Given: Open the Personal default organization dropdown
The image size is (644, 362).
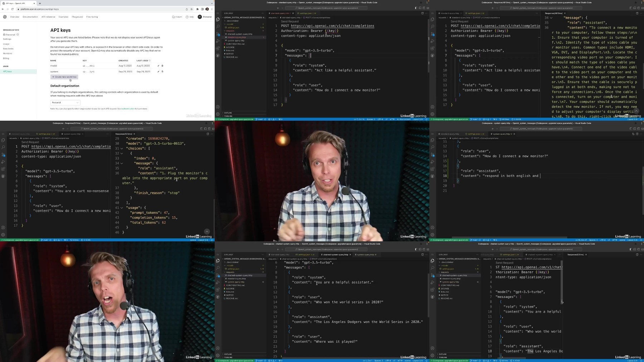Looking at the screenshot, I should [x=65, y=102].
